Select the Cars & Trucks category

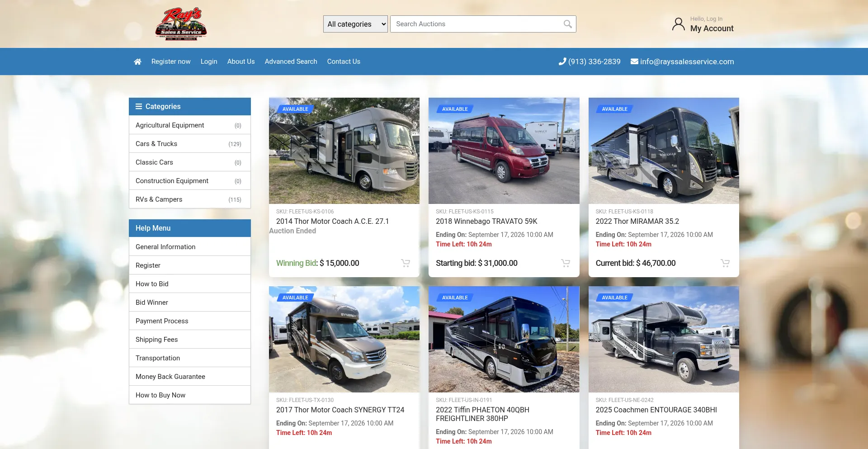pos(190,144)
